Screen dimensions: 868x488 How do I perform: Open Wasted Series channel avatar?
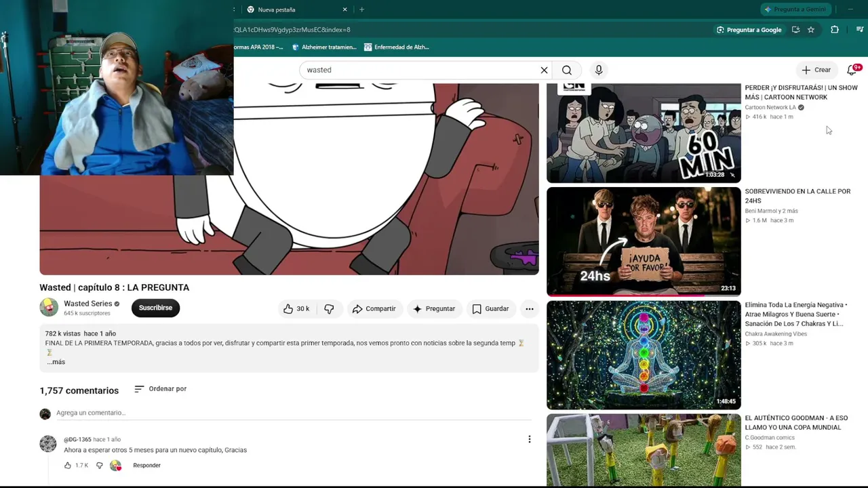point(49,308)
